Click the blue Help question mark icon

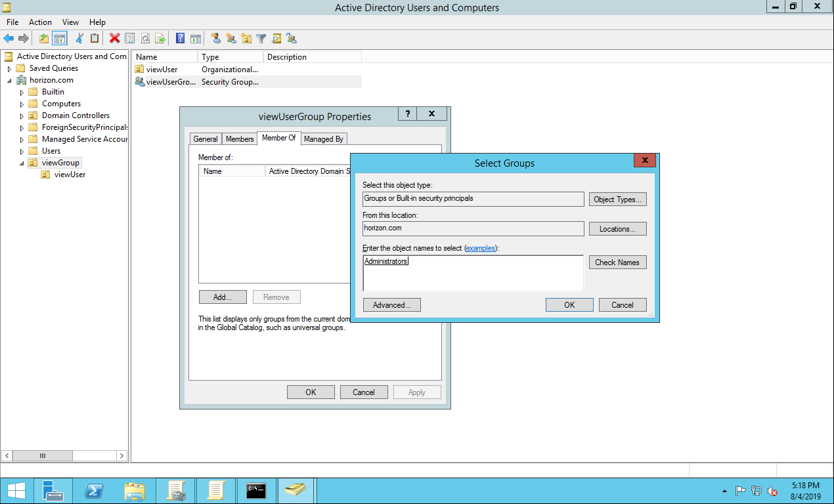(180, 39)
